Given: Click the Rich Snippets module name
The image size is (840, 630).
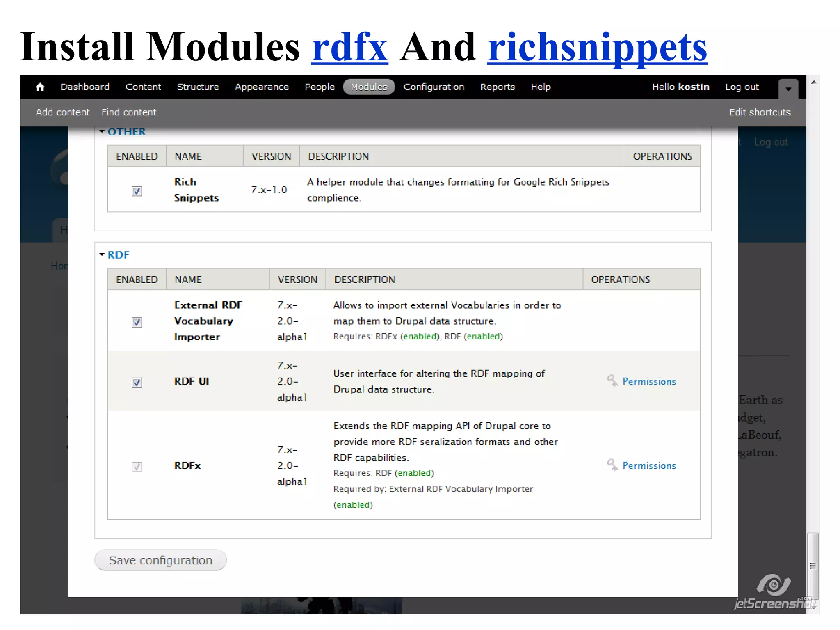Looking at the screenshot, I should pyautogui.click(x=196, y=190).
